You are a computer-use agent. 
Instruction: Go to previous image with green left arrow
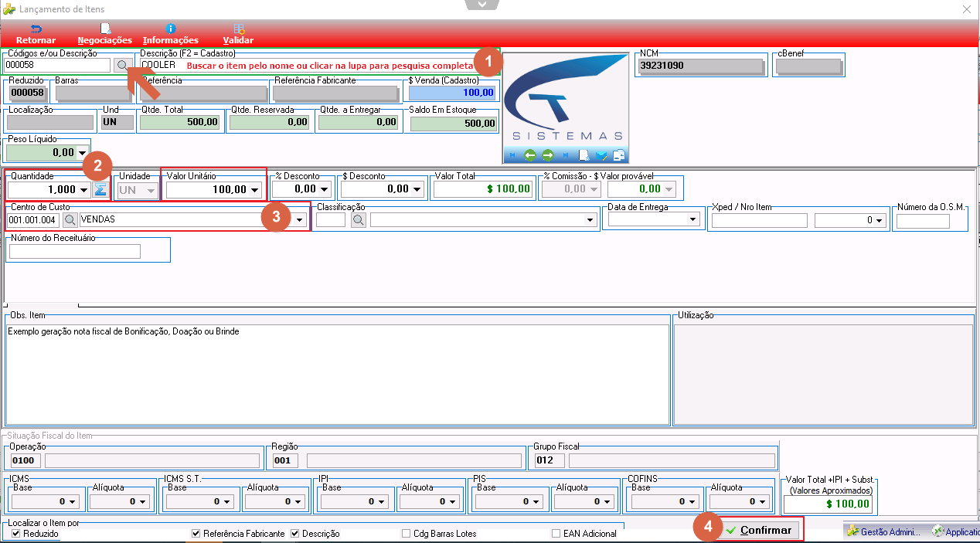(530, 155)
